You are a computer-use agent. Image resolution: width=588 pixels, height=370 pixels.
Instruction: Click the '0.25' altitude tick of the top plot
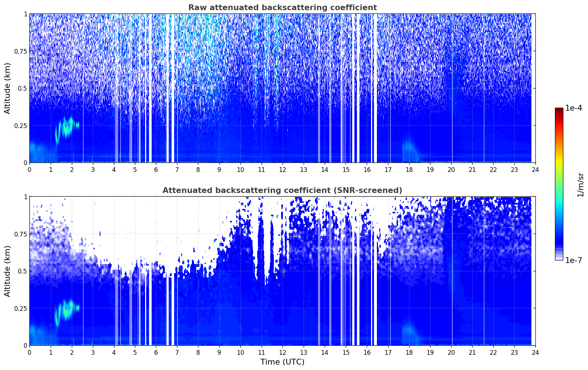(21, 126)
